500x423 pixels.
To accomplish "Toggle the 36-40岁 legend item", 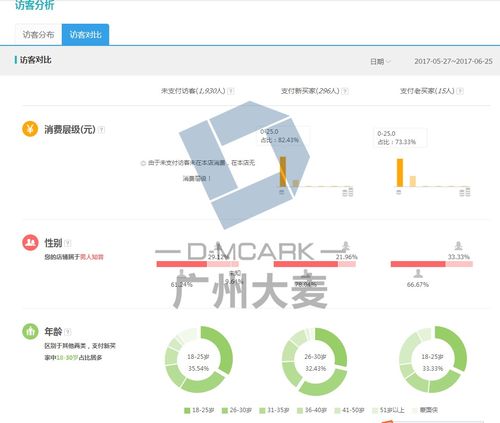I will pyautogui.click(x=312, y=410).
